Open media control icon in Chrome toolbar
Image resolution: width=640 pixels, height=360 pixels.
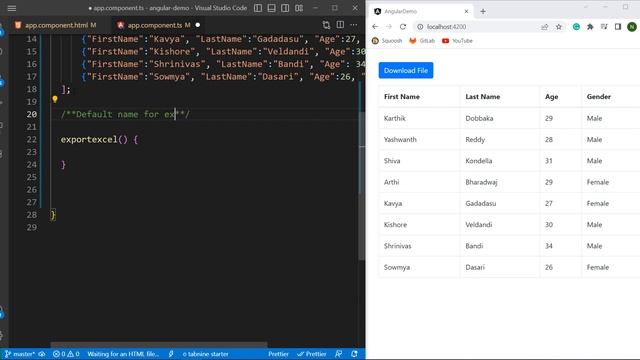pyautogui.click(x=604, y=27)
